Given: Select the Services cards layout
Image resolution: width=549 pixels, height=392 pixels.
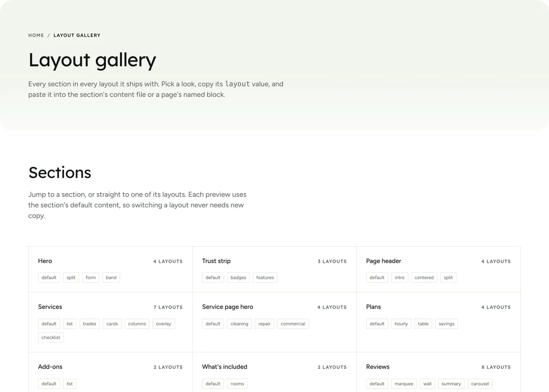Looking at the screenshot, I should (112, 324).
